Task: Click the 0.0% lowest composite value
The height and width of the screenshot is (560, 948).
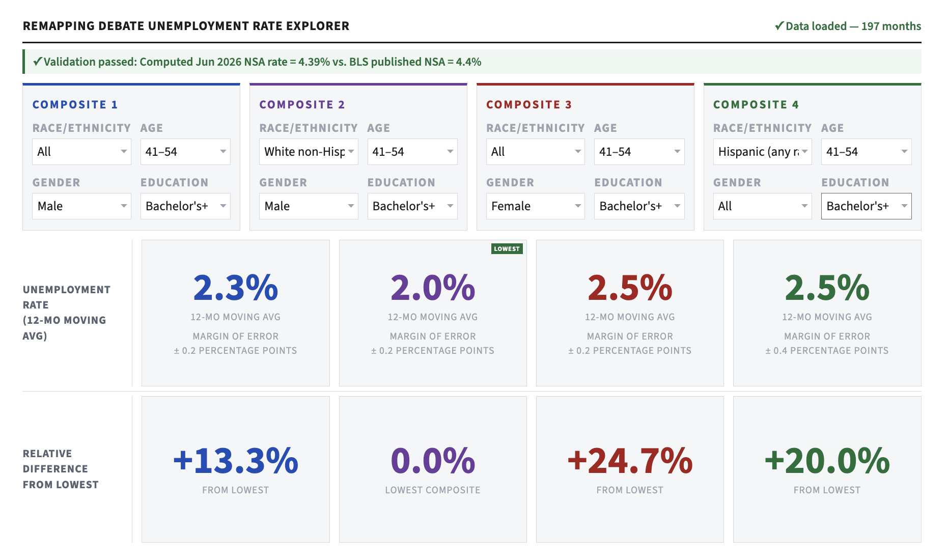Action: pos(433,461)
